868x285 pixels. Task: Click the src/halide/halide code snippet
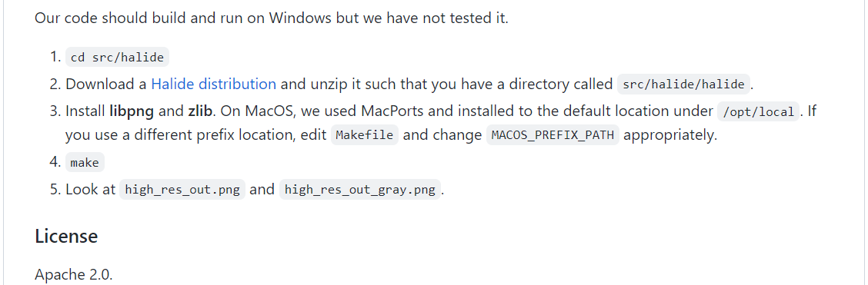683,85
